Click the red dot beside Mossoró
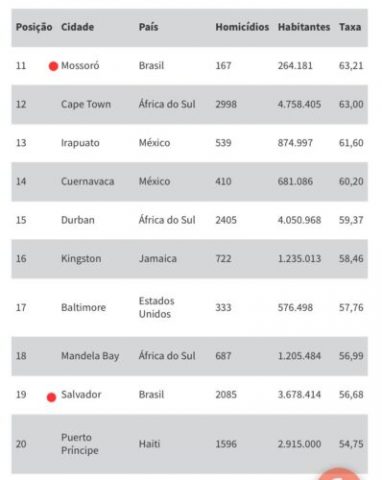Image resolution: width=382 pixels, height=480 pixels. (53, 66)
